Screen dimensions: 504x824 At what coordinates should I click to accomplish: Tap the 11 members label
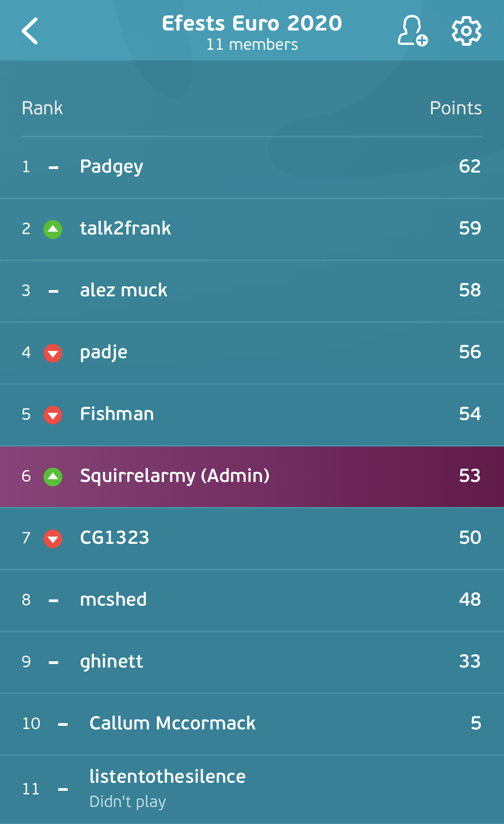[x=252, y=44]
